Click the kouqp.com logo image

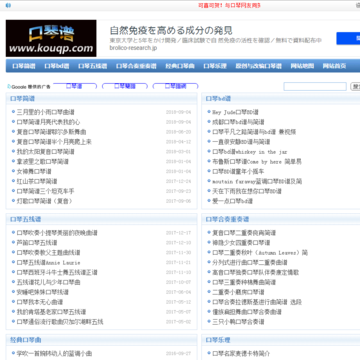(51, 38)
